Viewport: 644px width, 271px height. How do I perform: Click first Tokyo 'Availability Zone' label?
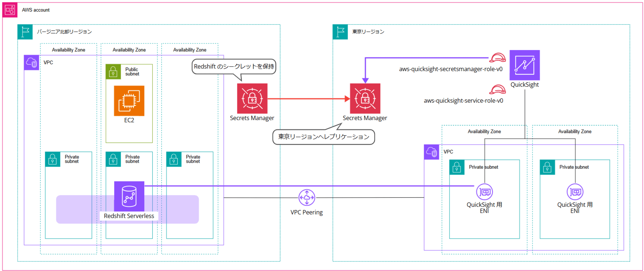[x=484, y=131]
